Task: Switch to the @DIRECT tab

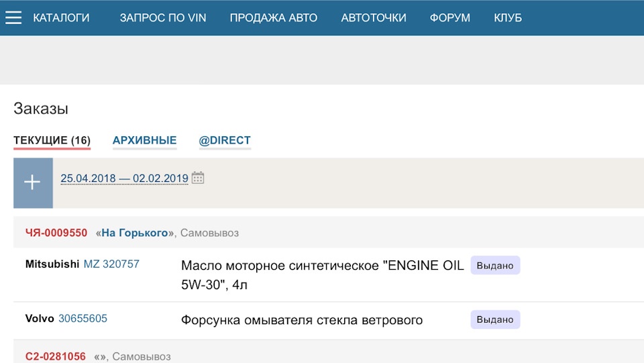Action: [x=225, y=140]
